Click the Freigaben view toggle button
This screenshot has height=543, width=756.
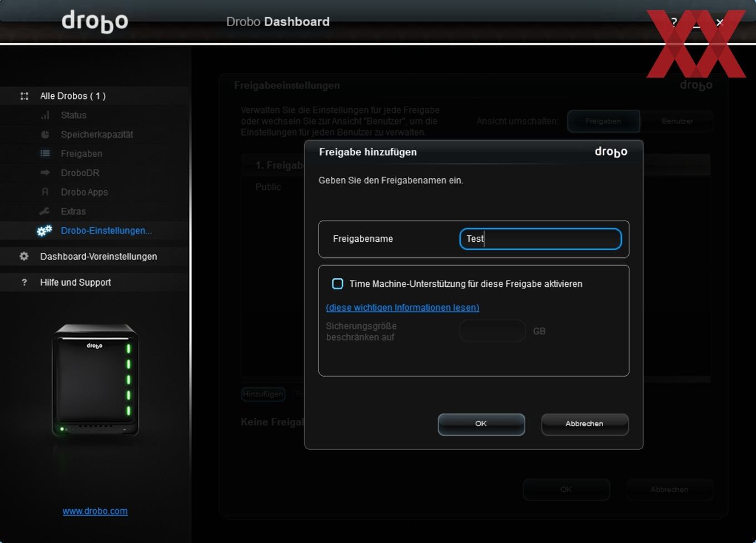[x=603, y=121]
